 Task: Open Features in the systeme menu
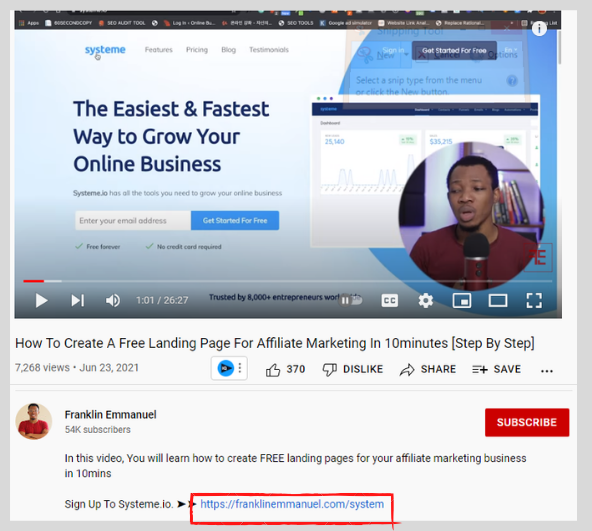click(159, 49)
